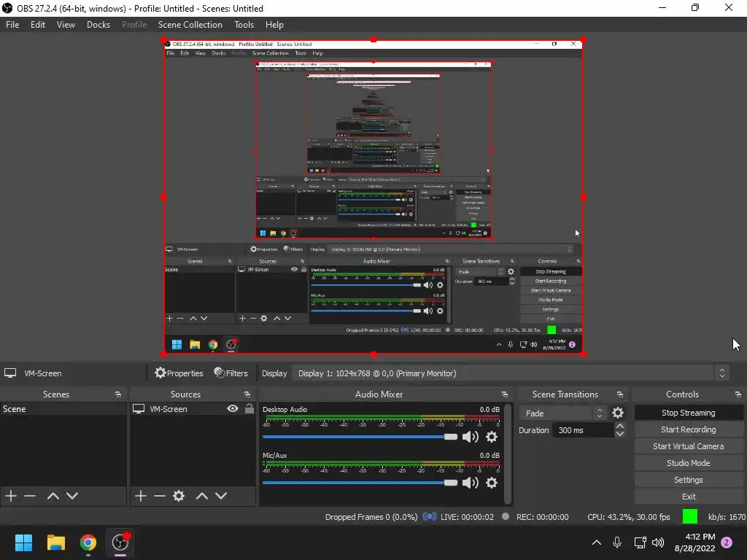Click Stop Streaming button
The width and height of the screenshot is (747, 560).
(689, 413)
